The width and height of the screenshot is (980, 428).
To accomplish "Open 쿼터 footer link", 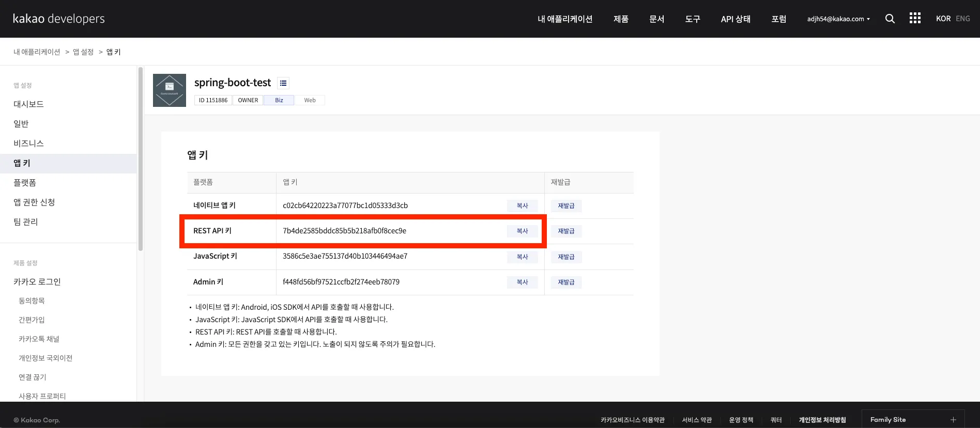I will click(x=776, y=420).
